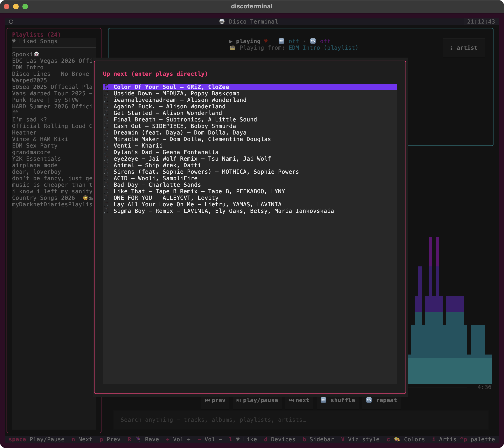Viewport: 504px width, 448px height.
Task: Select the EDM Intro playlist
Action: (54, 67)
